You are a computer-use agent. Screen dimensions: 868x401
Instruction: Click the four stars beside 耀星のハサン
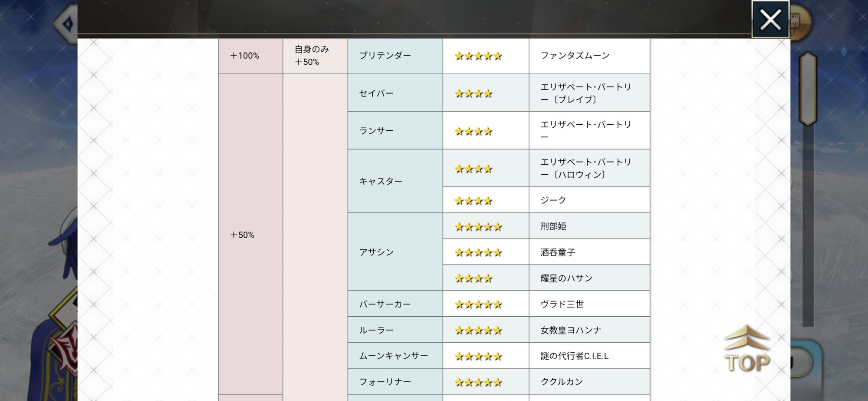[473, 278]
